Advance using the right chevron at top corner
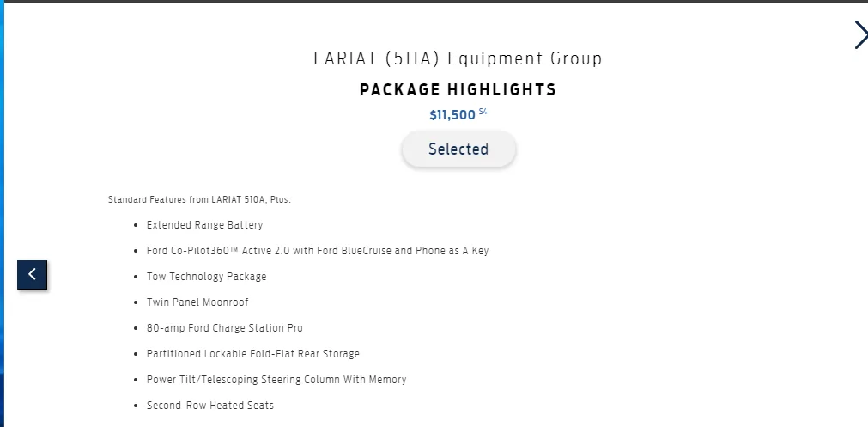868x427 pixels. pyautogui.click(x=861, y=35)
